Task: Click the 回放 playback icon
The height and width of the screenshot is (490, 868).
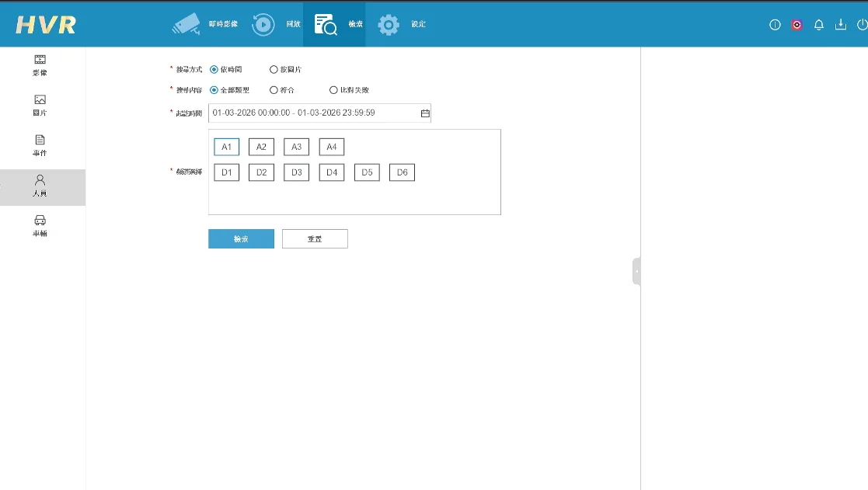Action: coord(263,24)
